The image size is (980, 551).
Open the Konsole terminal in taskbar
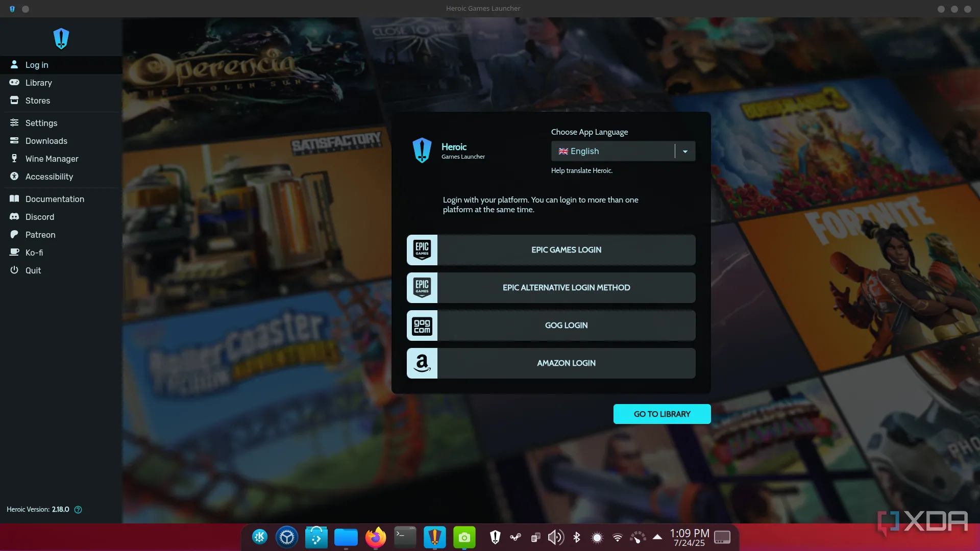coord(405,537)
